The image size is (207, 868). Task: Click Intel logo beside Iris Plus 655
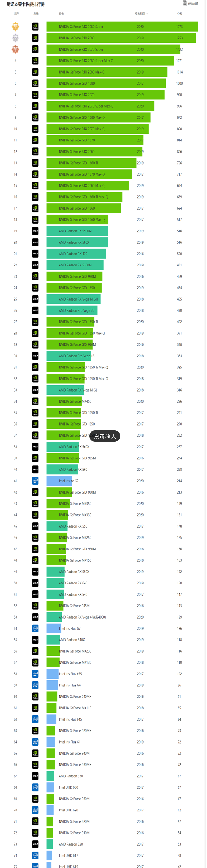coord(35,674)
